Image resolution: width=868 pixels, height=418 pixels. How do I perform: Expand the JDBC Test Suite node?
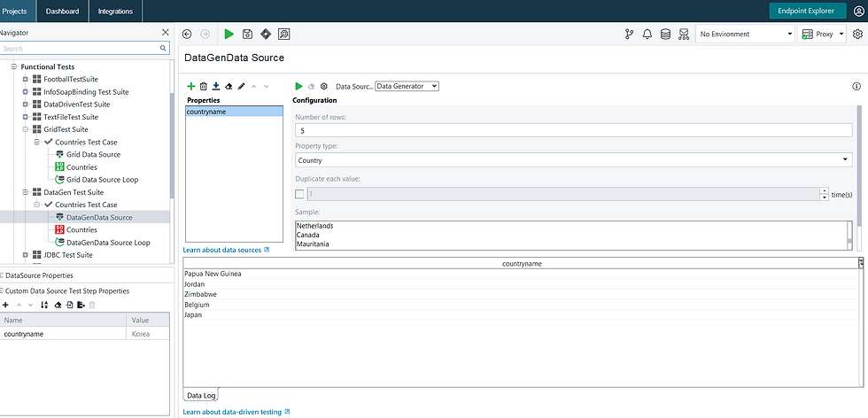(26, 255)
